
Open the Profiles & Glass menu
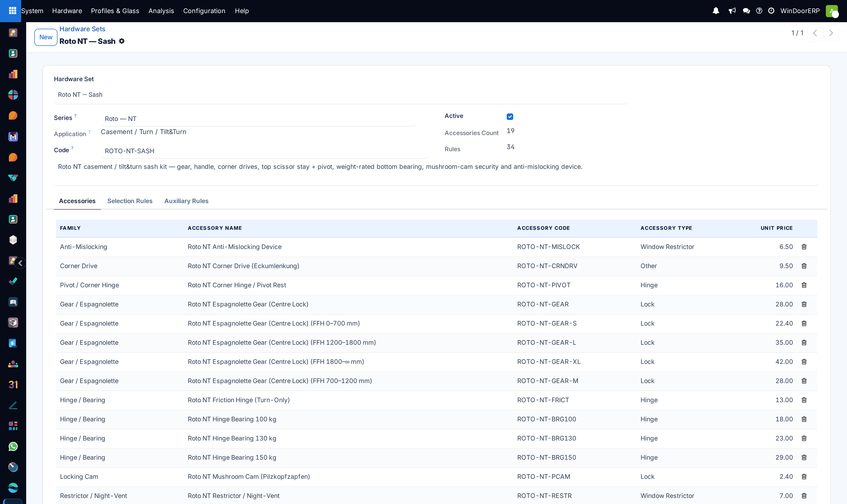coord(115,11)
